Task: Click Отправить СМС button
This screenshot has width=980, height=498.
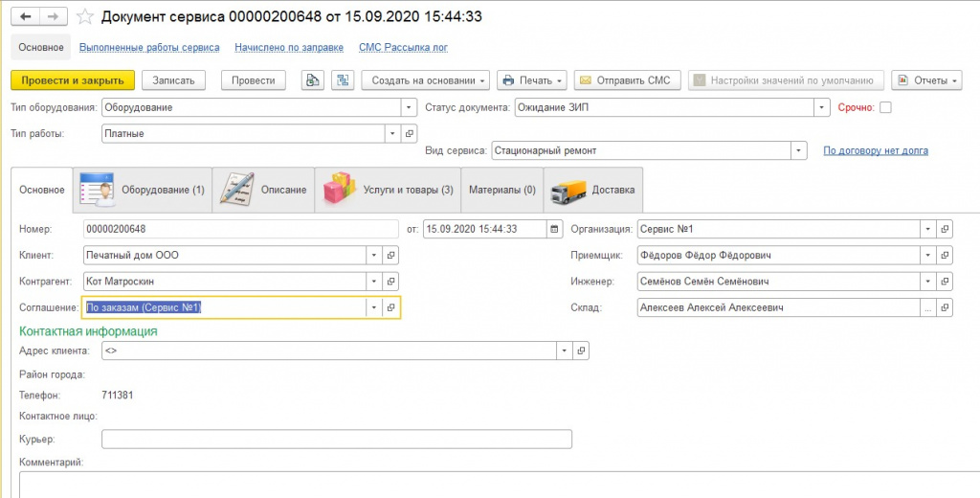Action: tap(627, 80)
